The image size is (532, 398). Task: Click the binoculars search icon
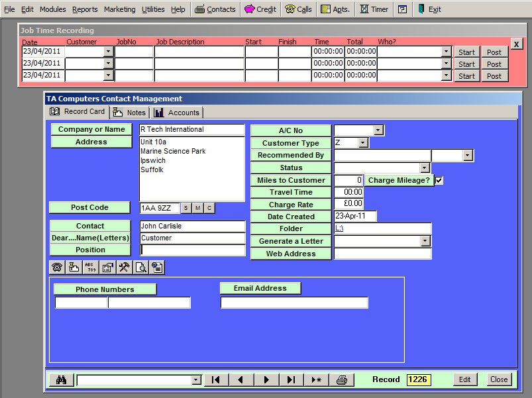click(x=62, y=379)
